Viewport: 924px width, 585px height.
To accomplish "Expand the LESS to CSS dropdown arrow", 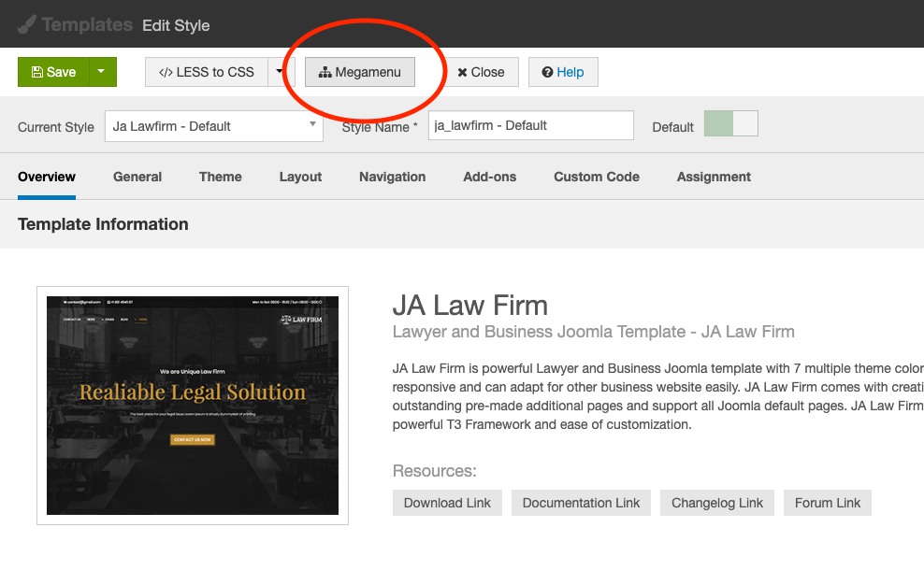I will [x=280, y=72].
